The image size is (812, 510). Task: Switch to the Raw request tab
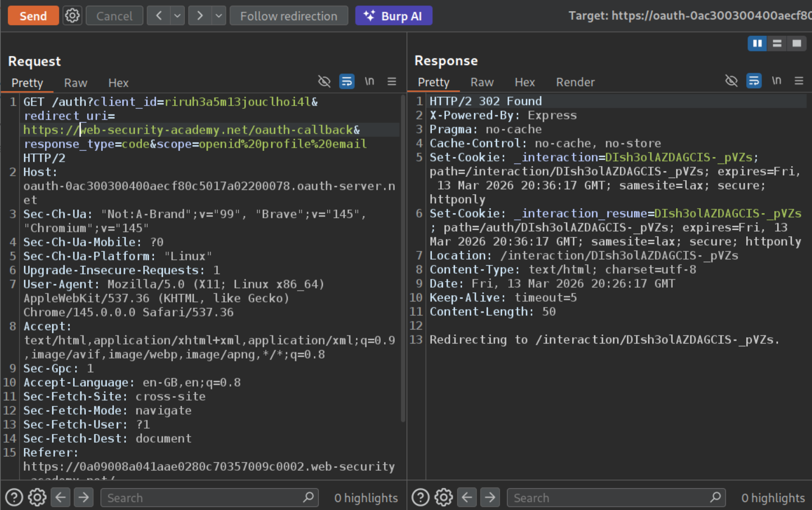(x=75, y=83)
